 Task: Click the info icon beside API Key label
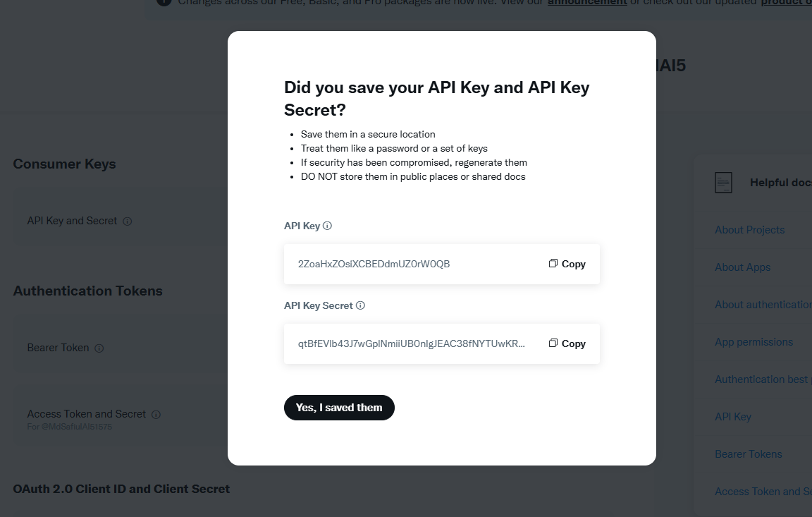pyautogui.click(x=327, y=226)
